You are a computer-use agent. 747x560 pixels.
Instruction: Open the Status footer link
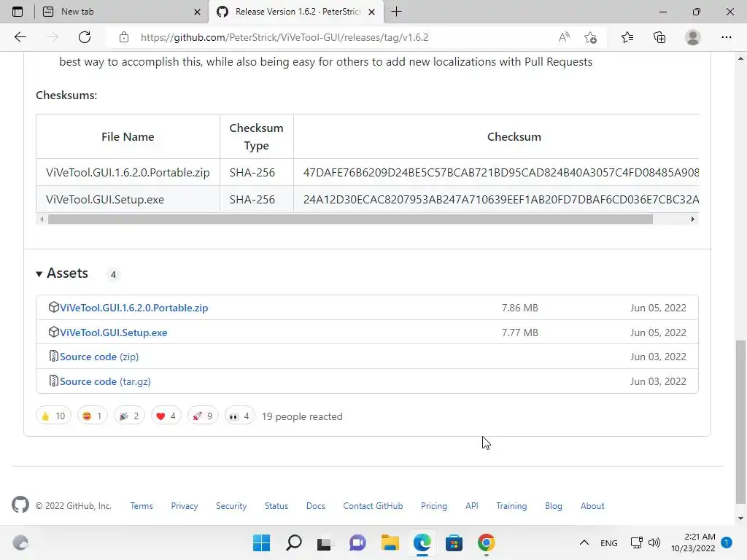click(x=276, y=506)
